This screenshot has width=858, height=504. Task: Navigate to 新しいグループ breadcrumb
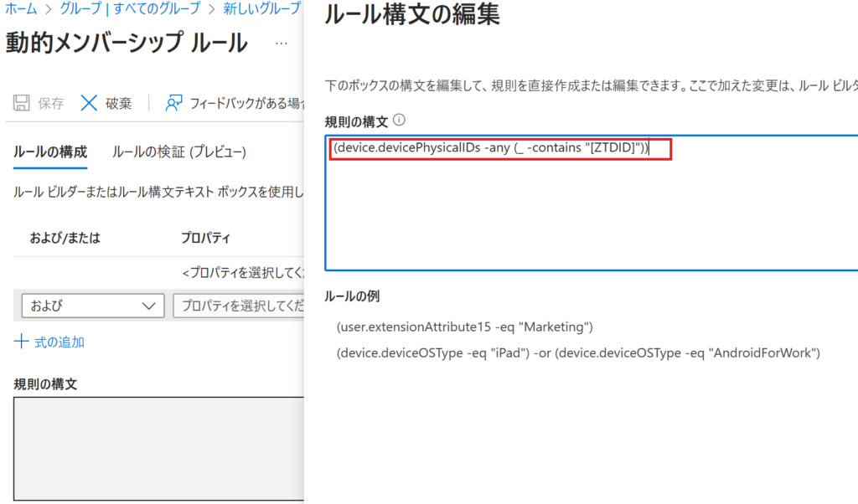coord(261,10)
